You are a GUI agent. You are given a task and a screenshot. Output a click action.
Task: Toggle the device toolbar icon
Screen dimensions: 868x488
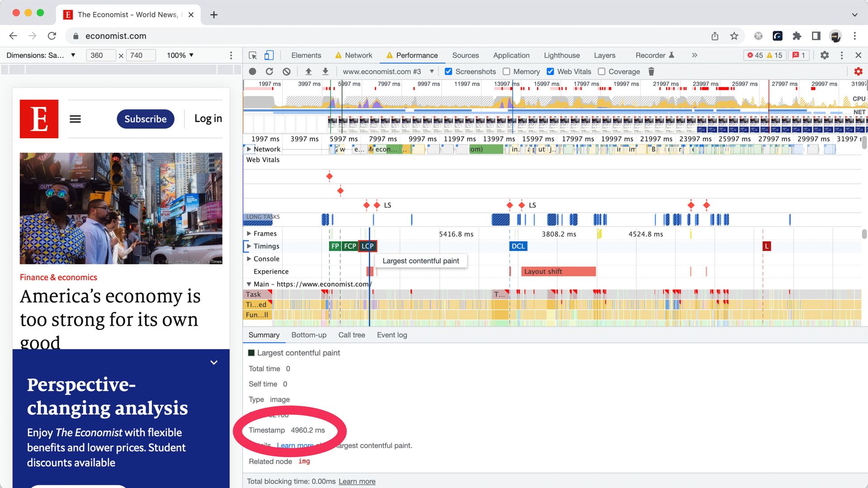point(269,55)
